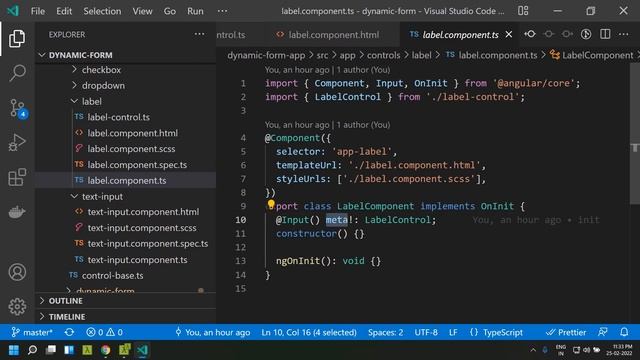This screenshot has width=640, height=360.
Task: Change indentation via Spaces: 2
Action: click(385, 332)
